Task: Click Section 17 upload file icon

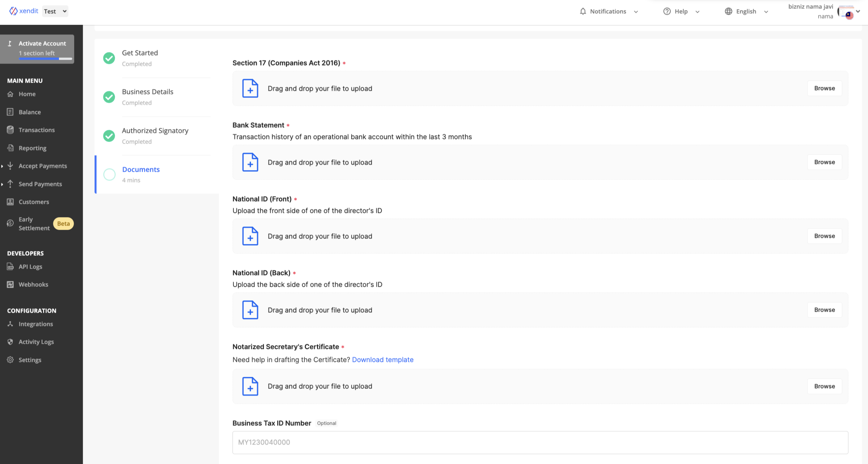Action: 250,88
